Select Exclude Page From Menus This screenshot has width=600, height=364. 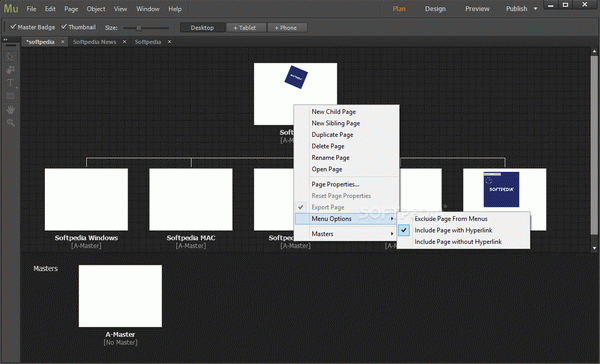(x=463, y=219)
